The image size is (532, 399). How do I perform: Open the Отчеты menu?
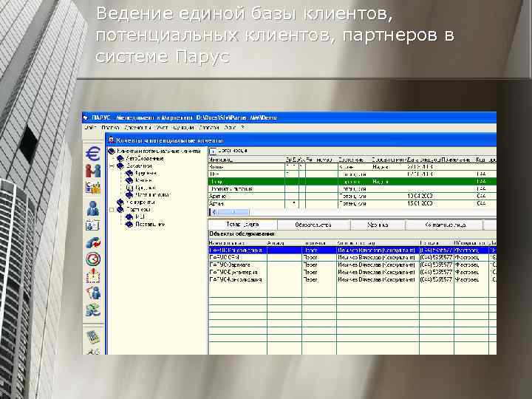[x=208, y=128]
